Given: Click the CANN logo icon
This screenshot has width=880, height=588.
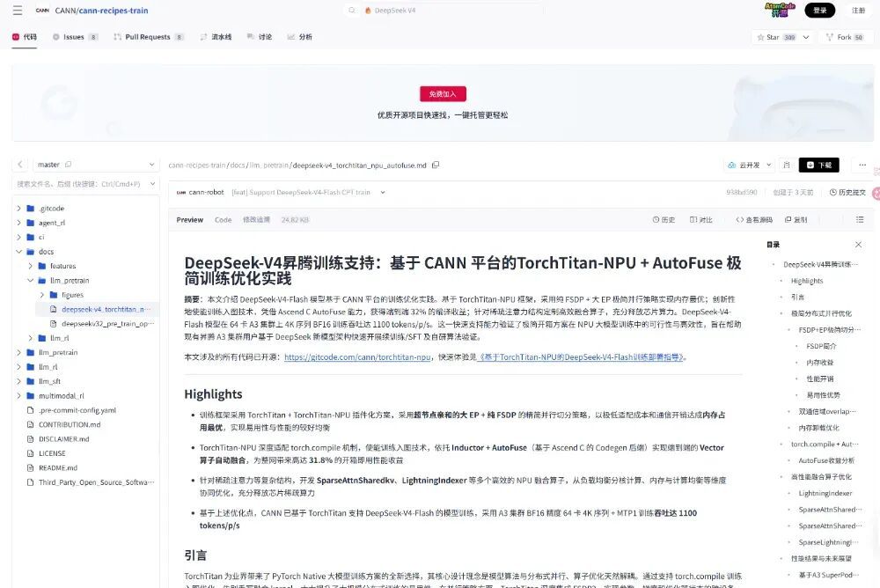Looking at the screenshot, I should [42, 10].
